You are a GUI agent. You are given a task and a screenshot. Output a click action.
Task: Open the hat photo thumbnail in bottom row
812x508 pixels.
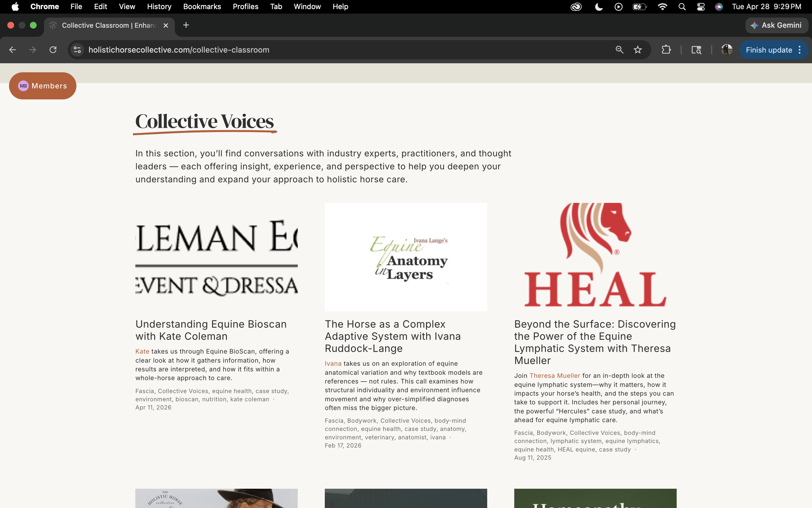(x=217, y=498)
